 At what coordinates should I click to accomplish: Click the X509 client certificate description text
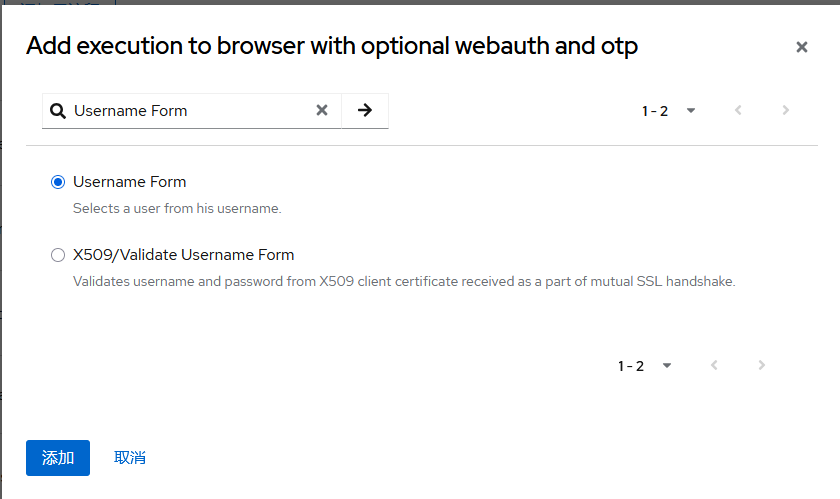click(404, 282)
